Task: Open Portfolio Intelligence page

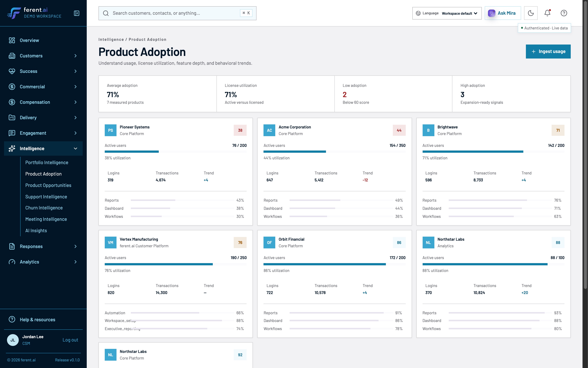Action: pos(47,162)
